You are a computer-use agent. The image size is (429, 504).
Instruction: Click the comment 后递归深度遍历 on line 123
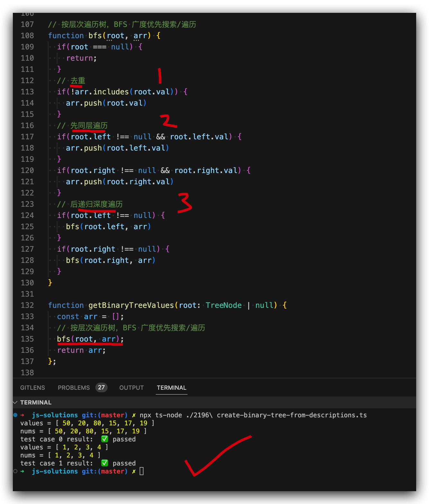(96, 204)
